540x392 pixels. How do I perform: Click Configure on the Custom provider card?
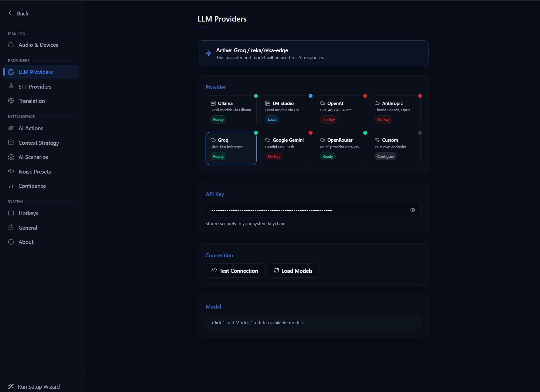pyautogui.click(x=385, y=156)
